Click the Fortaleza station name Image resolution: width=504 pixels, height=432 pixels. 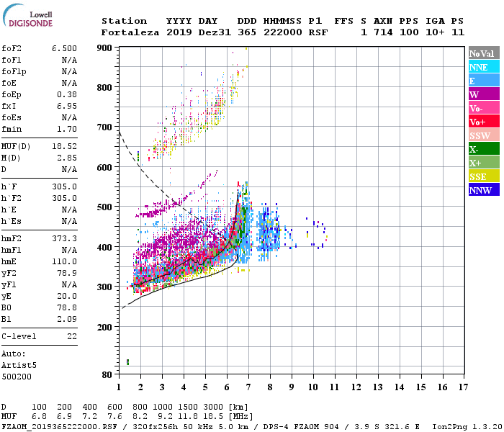[x=130, y=32]
